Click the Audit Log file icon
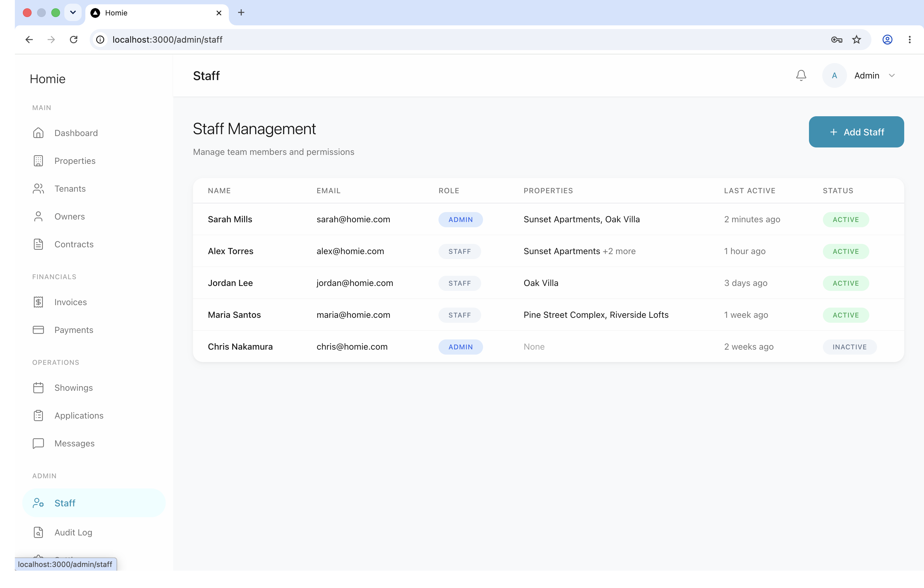The height and width of the screenshot is (588, 924). tap(38, 532)
